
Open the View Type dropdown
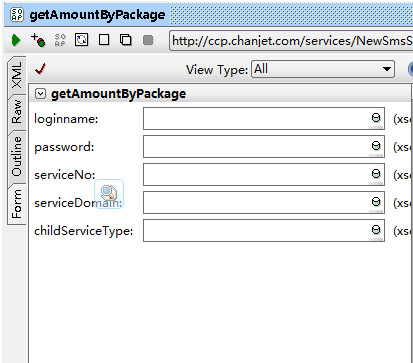pos(323,69)
